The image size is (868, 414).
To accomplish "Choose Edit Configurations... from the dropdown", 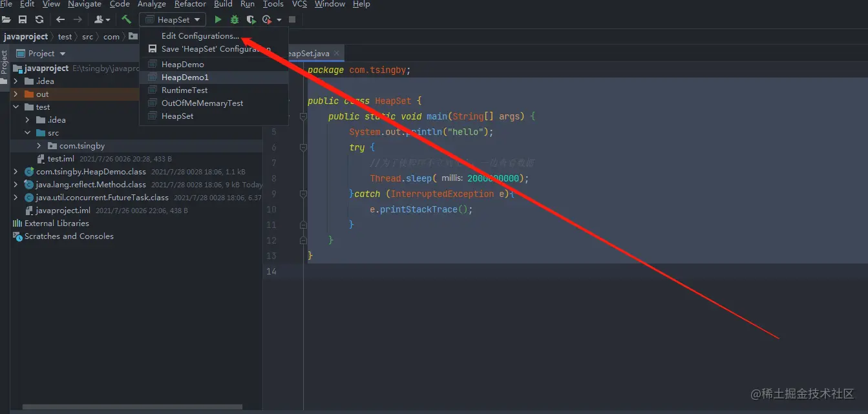I will coord(214,36).
